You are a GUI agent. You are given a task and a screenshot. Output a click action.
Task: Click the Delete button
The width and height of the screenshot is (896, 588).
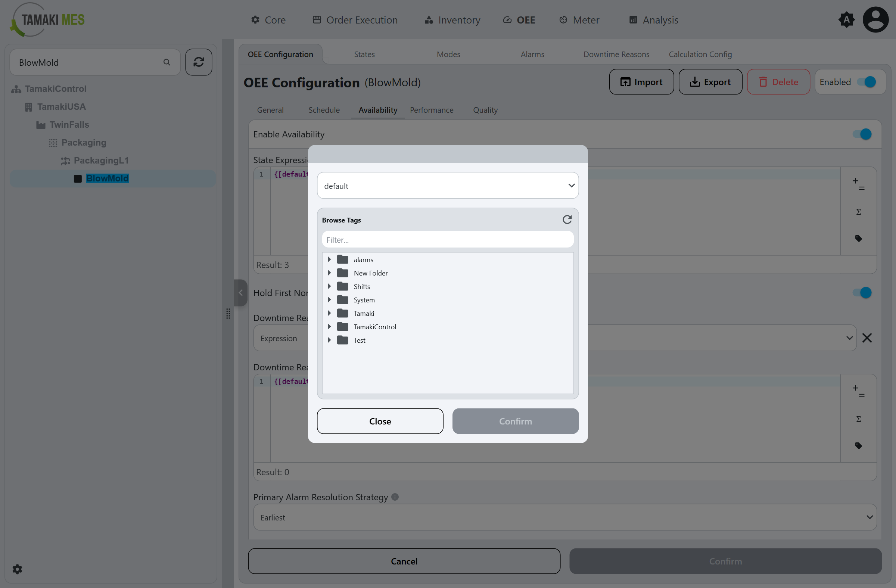[x=778, y=82]
